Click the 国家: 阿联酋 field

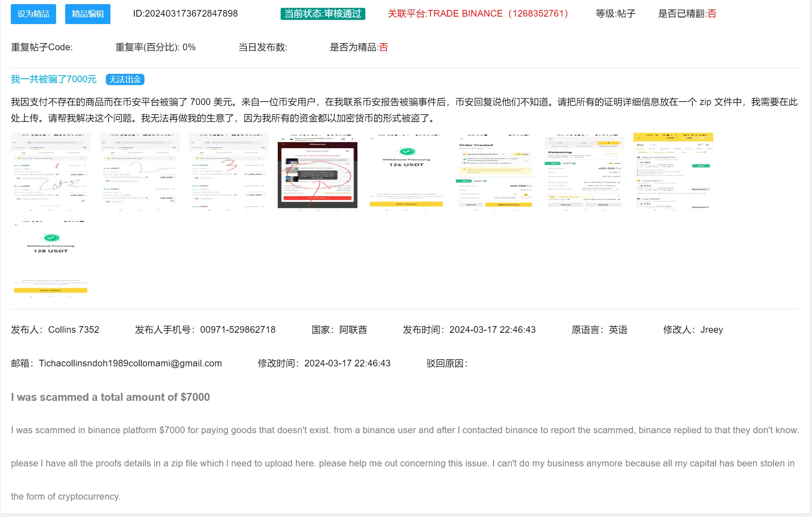click(x=339, y=330)
